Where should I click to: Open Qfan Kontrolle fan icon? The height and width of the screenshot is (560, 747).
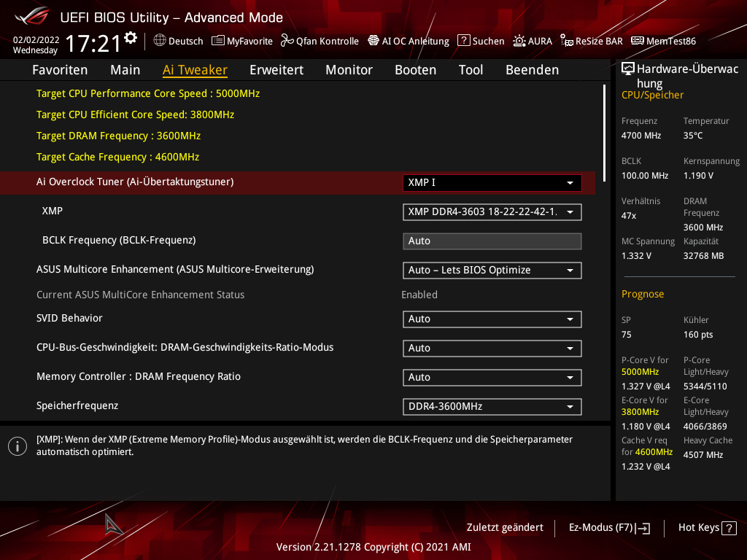[287, 41]
